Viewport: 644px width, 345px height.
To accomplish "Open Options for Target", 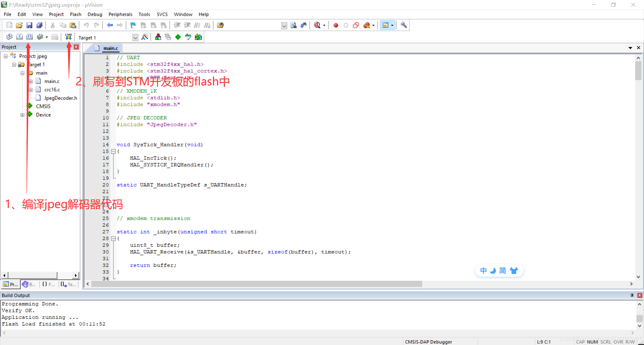I will coord(145,37).
